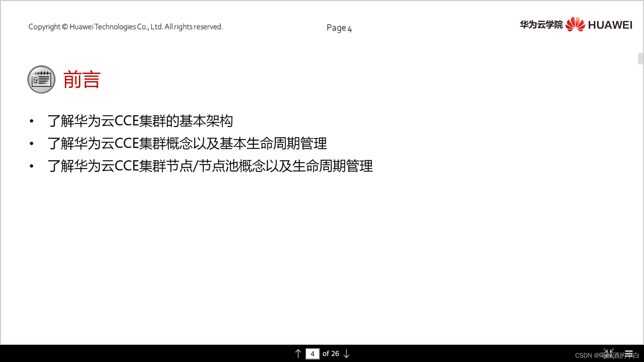Click the 华为云学院 text
The height and width of the screenshot is (362, 644).
pyautogui.click(x=541, y=24)
